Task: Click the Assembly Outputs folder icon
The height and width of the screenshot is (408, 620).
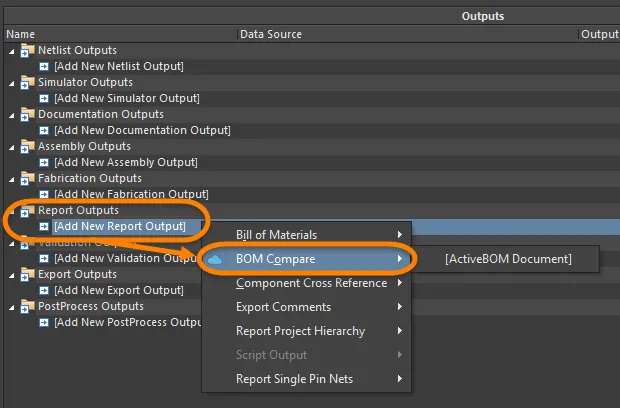Action: pos(27,146)
